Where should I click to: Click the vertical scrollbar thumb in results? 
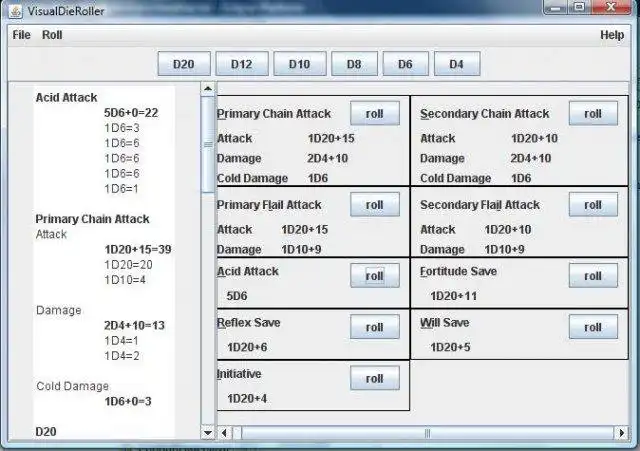click(x=208, y=144)
